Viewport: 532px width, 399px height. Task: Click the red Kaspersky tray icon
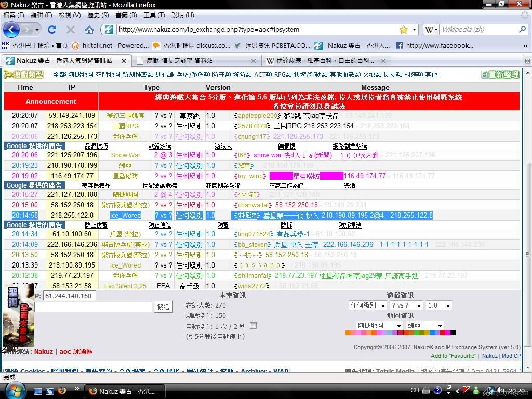[467, 390]
